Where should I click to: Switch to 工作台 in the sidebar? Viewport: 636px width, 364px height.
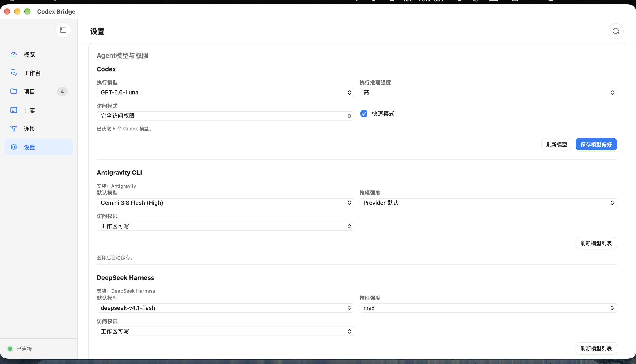point(38,73)
